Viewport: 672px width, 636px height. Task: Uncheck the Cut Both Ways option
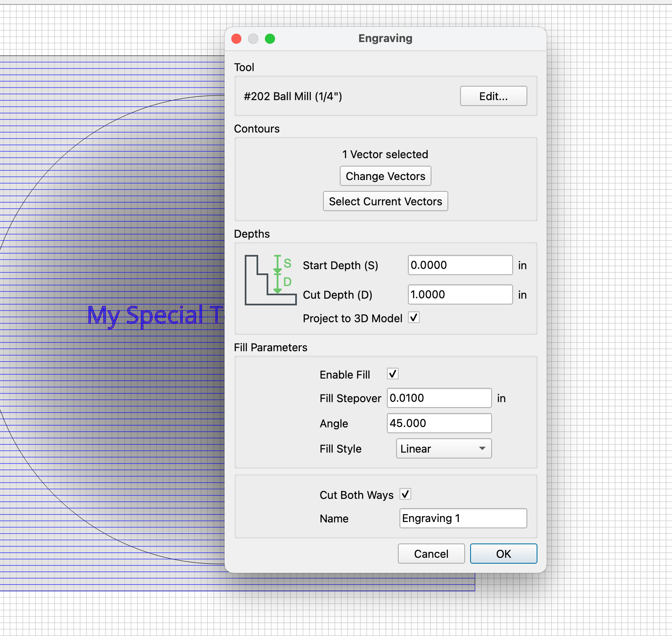pos(405,494)
